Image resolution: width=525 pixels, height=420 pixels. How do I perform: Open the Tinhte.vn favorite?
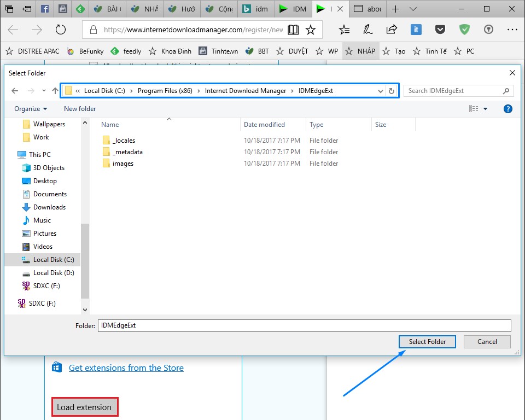pyautogui.click(x=218, y=51)
